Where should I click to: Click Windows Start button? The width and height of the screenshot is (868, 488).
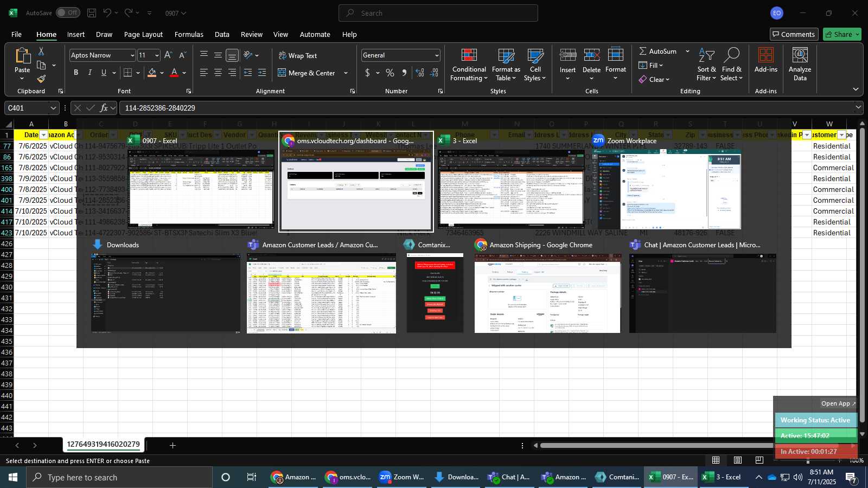pos(13,477)
